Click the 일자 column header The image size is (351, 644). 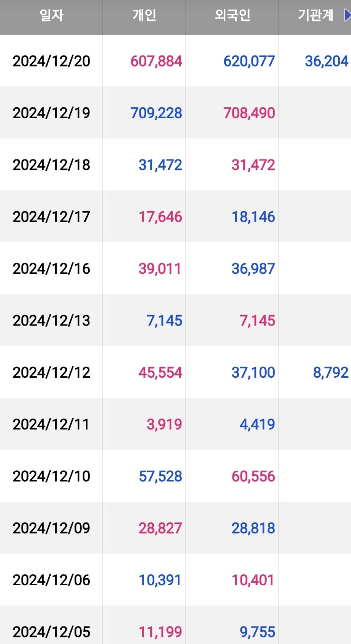(51, 16)
